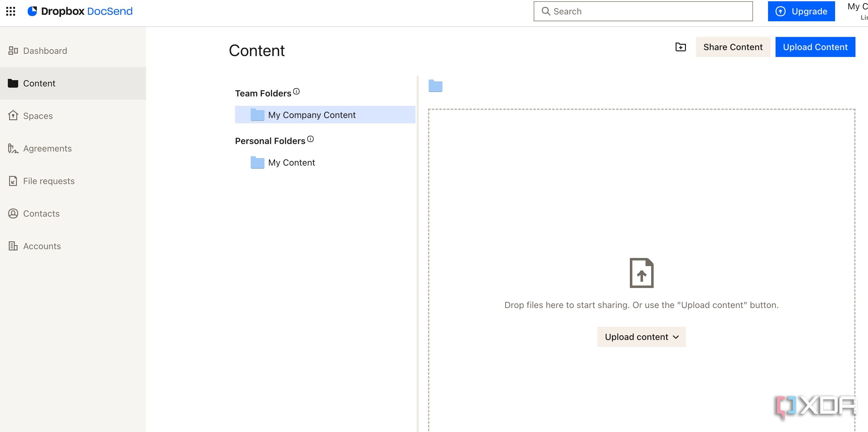Select the My Content folder
Image resolution: width=868 pixels, height=432 pixels.
click(325, 163)
